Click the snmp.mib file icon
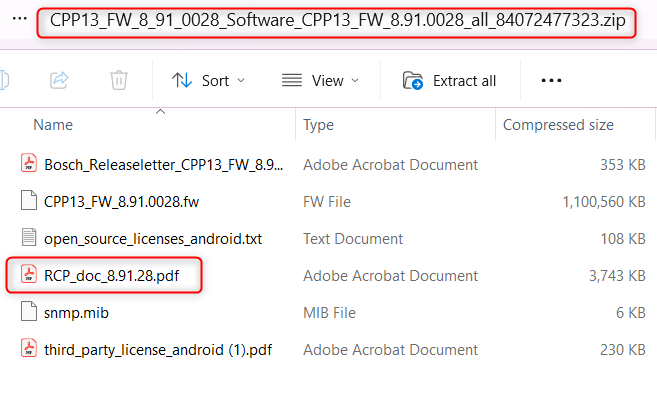The height and width of the screenshot is (410, 657). click(28, 312)
